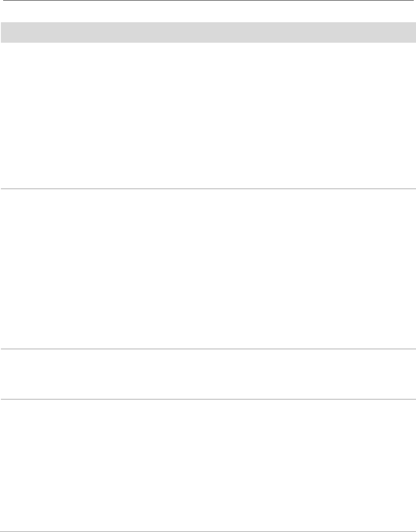Click the second gray horizontal divider line
Screen dimensions: 416x532
(x=208, y=349)
